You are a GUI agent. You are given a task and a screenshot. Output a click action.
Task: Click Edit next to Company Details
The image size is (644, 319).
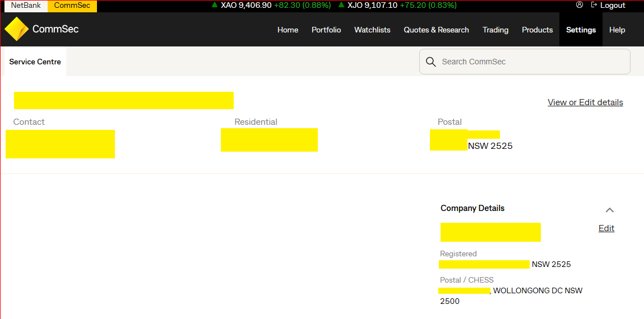coord(606,228)
